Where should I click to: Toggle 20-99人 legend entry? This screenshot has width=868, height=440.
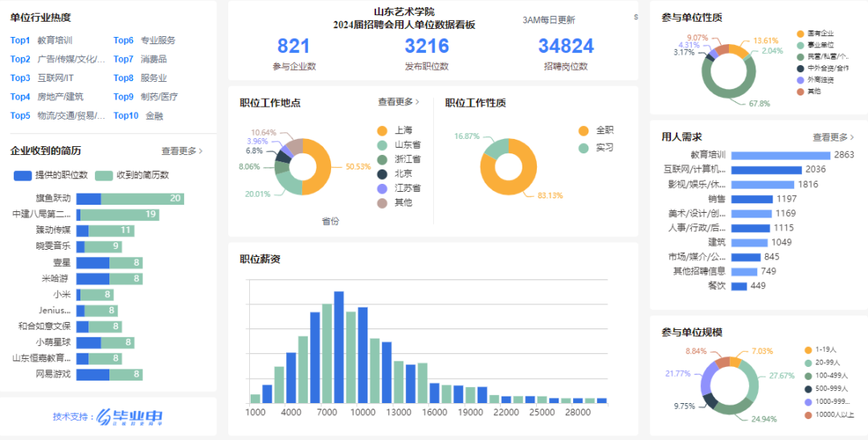pyautogui.click(x=823, y=363)
